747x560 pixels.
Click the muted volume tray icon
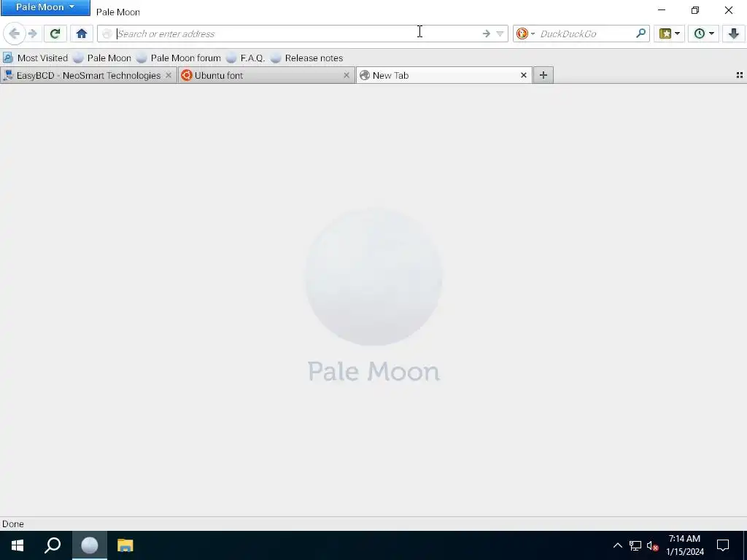(652, 545)
